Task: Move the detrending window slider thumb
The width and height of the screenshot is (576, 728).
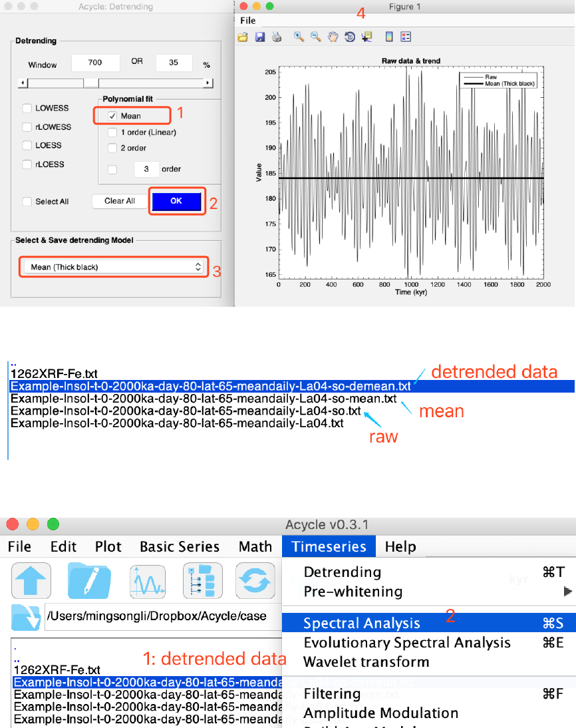Action: click(91, 83)
